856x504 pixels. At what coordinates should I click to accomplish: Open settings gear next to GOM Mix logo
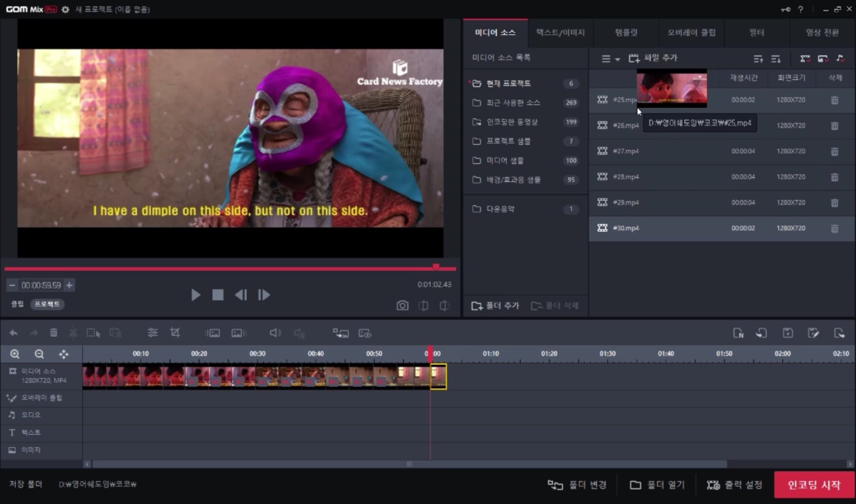(65, 10)
